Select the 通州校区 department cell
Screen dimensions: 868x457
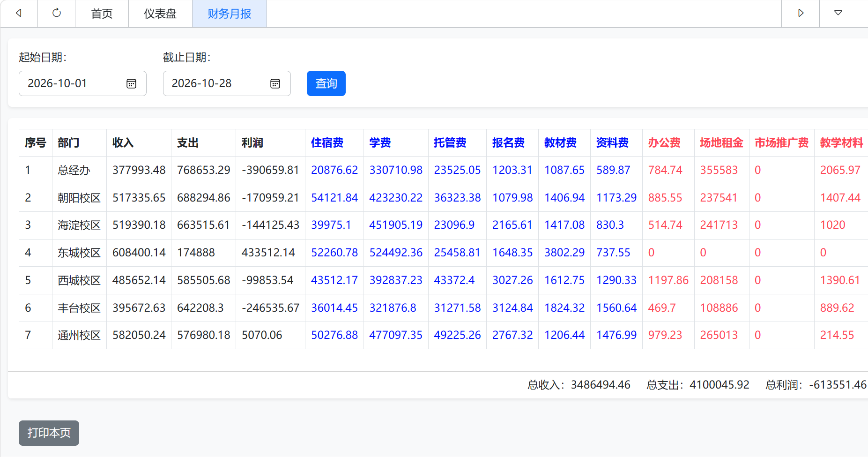click(79, 335)
